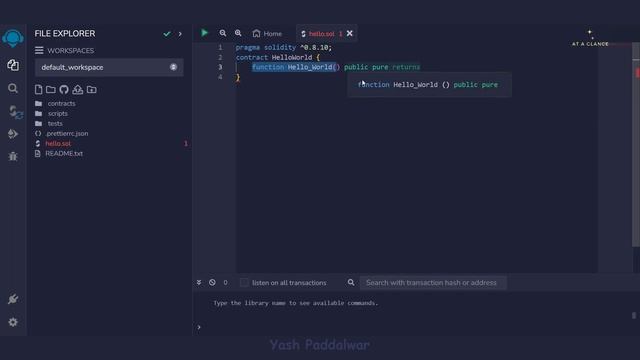Clear the terminal console icon

[212, 282]
